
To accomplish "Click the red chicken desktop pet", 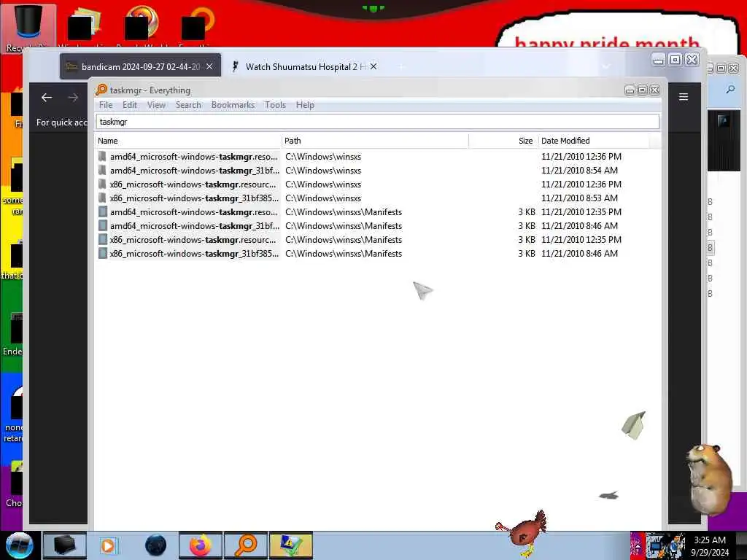I will (x=524, y=533).
